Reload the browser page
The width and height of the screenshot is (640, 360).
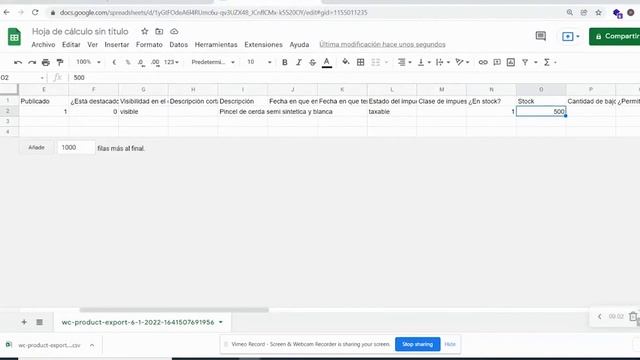pyautogui.click(x=35, y=13)
